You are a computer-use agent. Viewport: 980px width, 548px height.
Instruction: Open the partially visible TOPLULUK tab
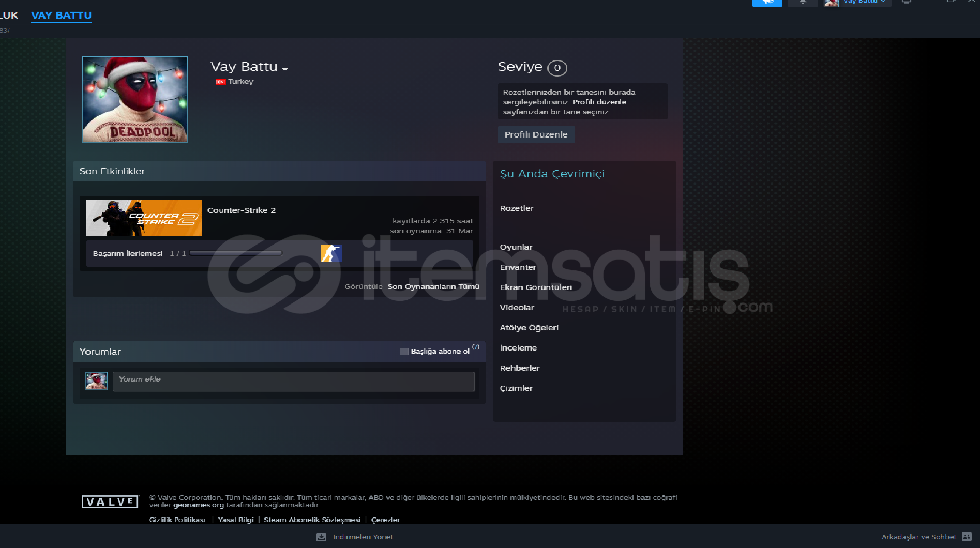click(9, 16)
